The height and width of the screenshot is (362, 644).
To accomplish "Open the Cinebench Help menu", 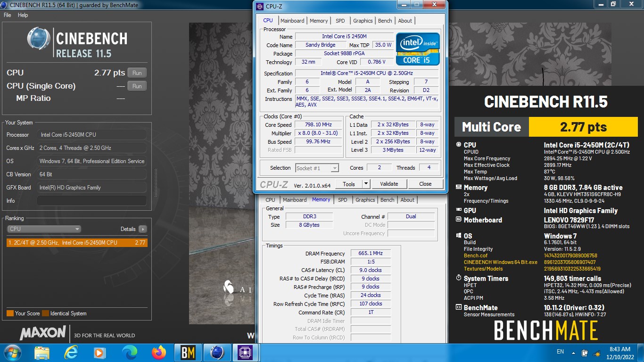I will [23, 15].
